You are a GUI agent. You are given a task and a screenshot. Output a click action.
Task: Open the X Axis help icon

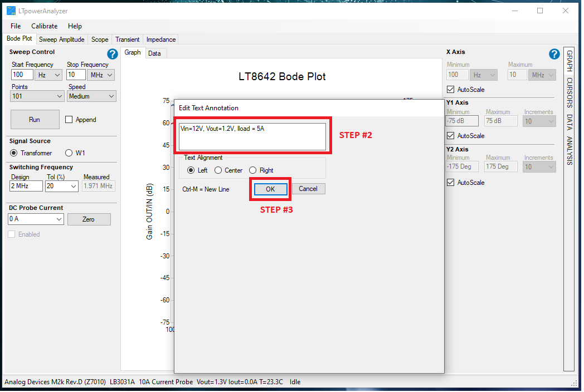554,55
